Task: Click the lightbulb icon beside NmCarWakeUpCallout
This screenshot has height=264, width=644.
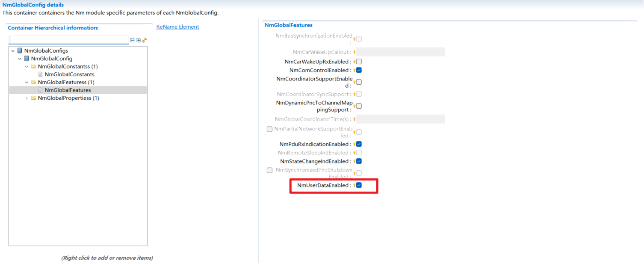Action: (x=354, y=51)
